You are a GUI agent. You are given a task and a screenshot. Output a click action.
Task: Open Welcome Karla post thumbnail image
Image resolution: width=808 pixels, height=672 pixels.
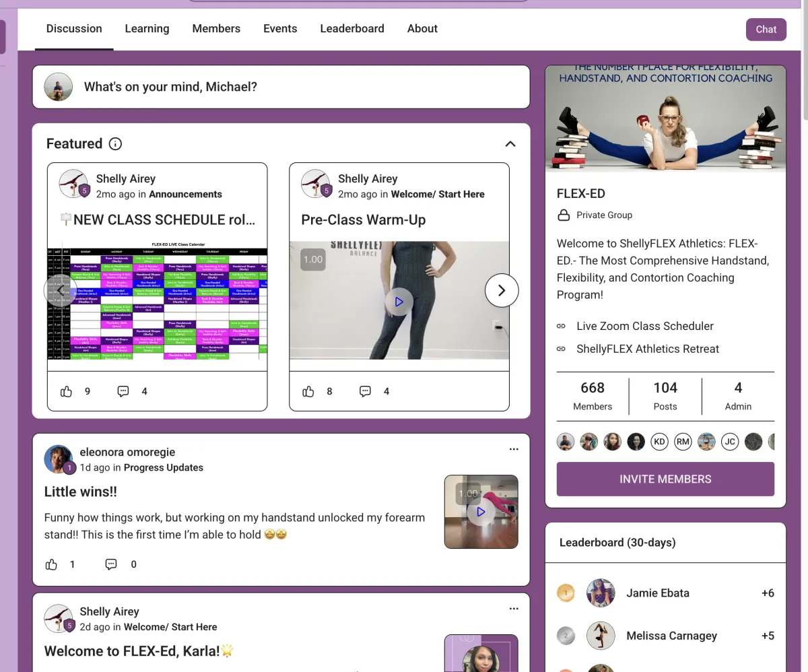tap(481, 653)
